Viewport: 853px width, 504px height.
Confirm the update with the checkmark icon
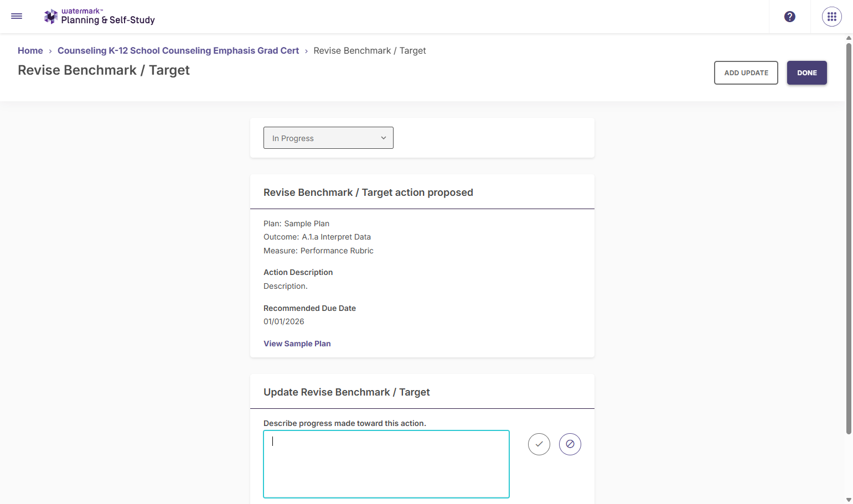[539, 444]
